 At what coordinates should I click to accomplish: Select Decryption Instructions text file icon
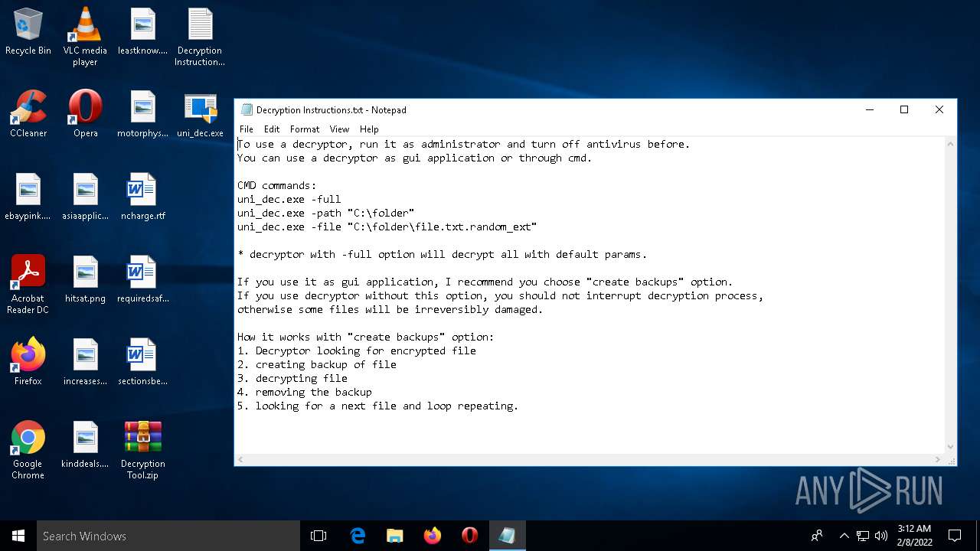tap(200, 37)
